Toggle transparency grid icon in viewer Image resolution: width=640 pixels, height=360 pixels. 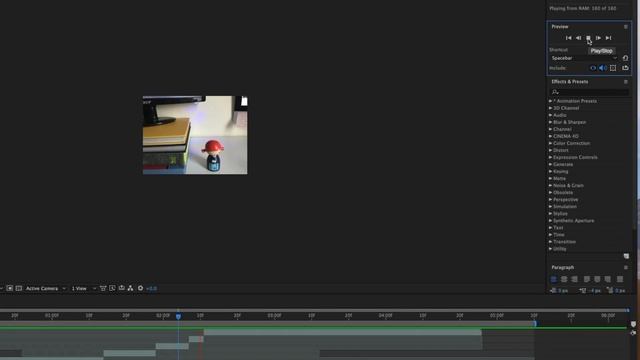tap(19, 289)
